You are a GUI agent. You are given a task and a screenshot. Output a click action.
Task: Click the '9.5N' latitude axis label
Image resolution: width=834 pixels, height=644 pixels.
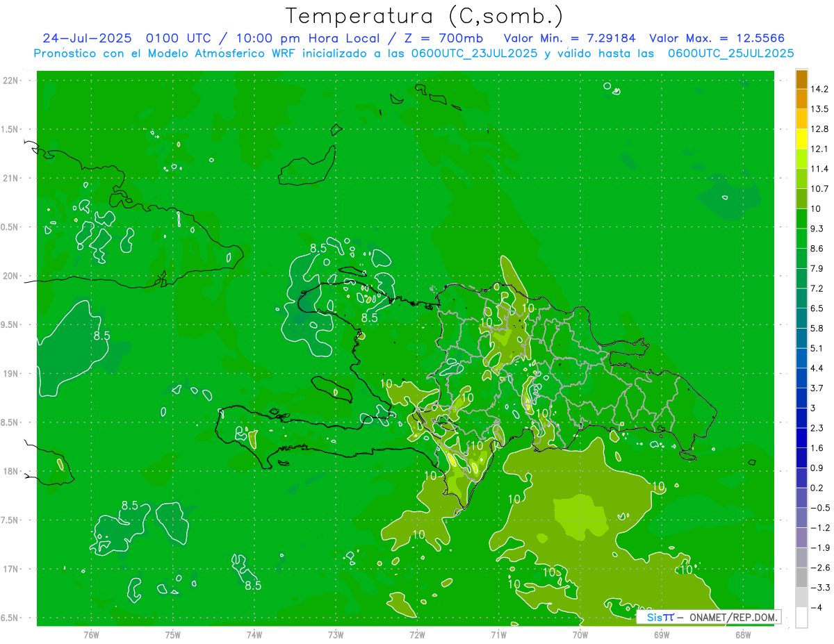[x=10, y=324]
